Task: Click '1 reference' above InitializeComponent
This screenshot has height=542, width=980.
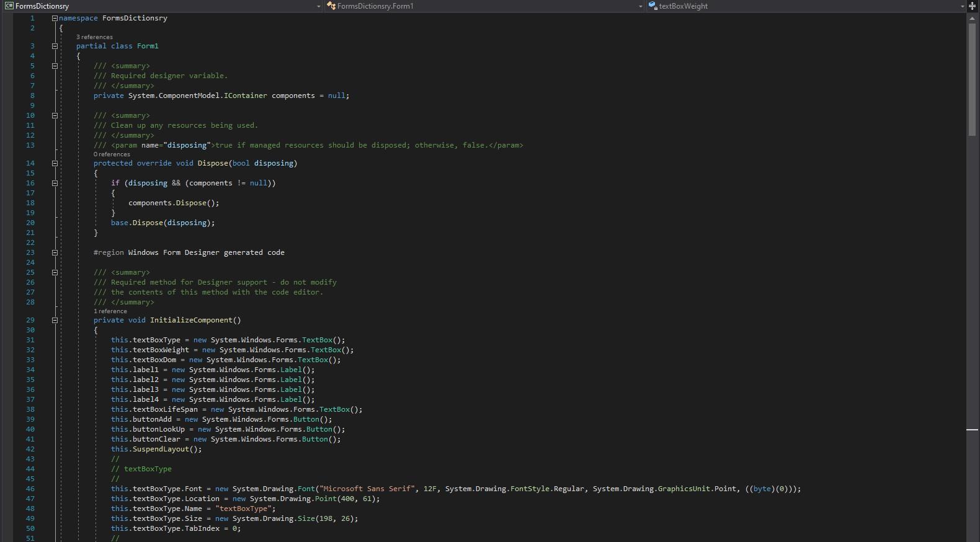Action: pos(110,311)
